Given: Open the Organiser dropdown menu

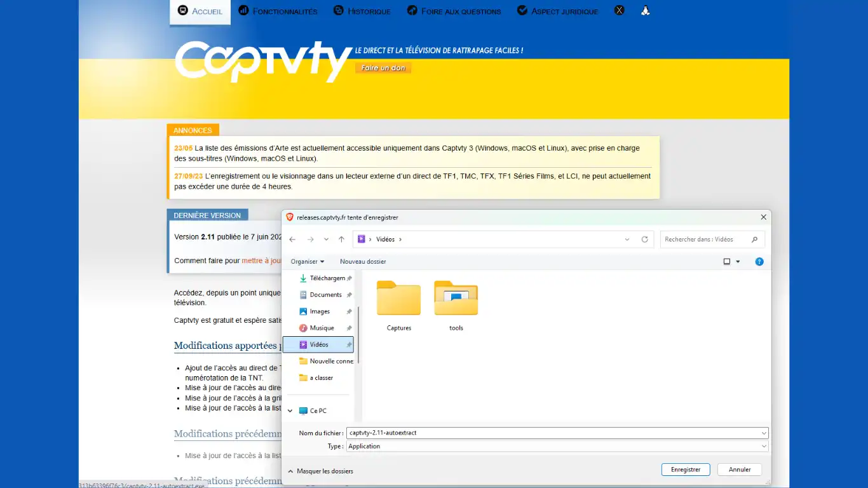Looking at the screenshot, I should [308, 262].
